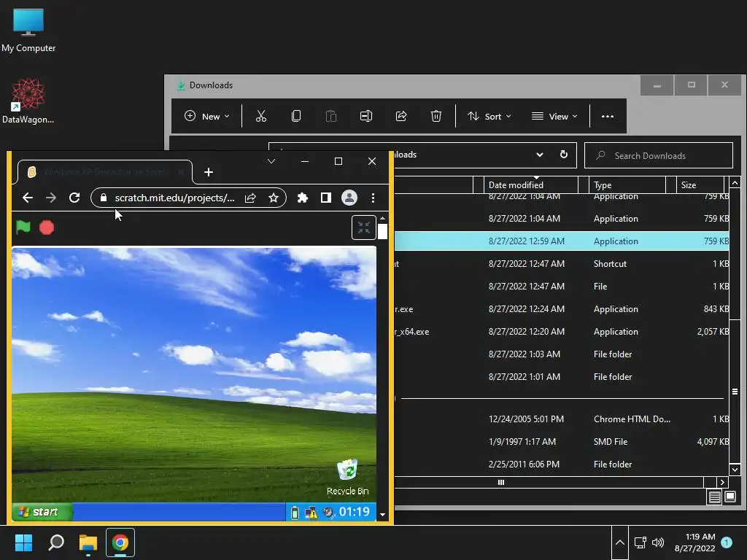
Task: Select the 843 KB Application row
Action: [561, 309]
